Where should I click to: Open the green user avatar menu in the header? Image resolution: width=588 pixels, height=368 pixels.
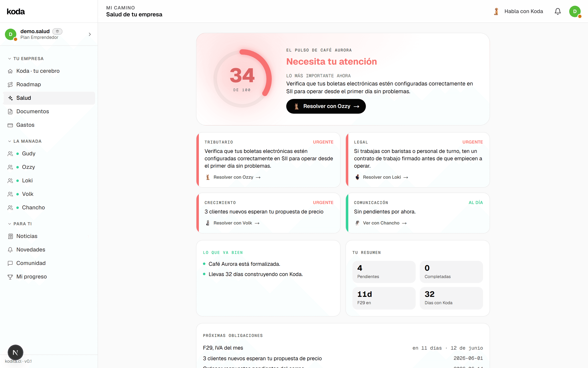(575, 11)
